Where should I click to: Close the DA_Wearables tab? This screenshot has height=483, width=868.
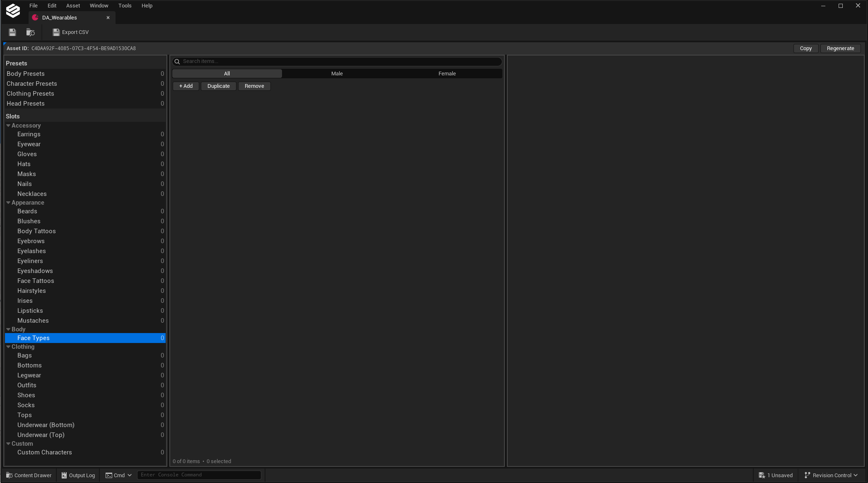[108, 17]
